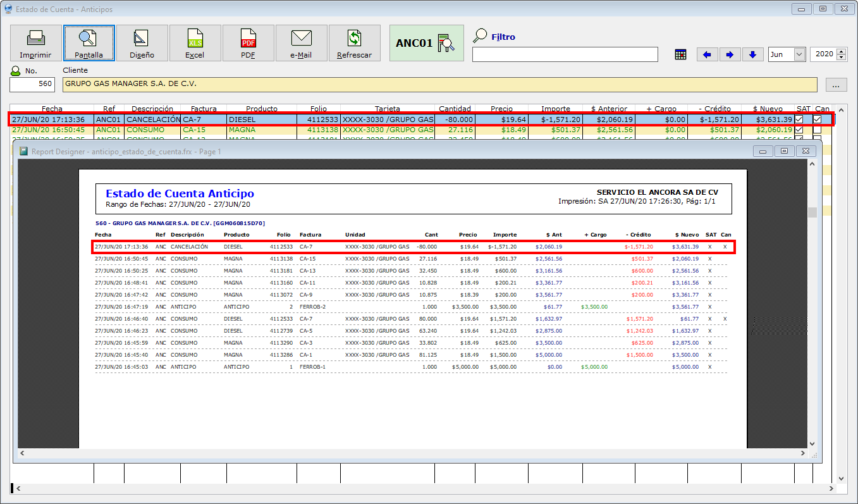Export report to Excel
The height and width of the screenshot is (504, 858).
click(195, 43)
